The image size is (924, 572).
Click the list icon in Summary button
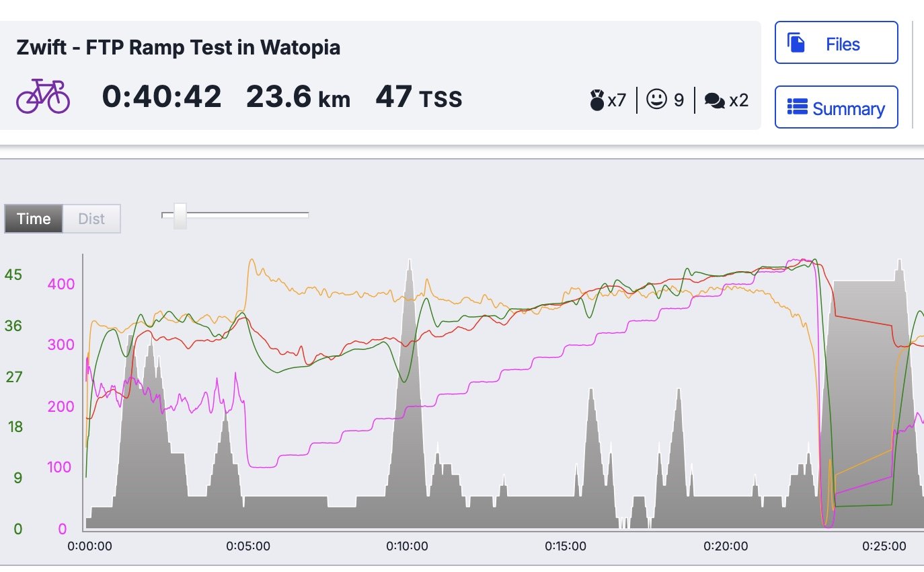point(798,108)
